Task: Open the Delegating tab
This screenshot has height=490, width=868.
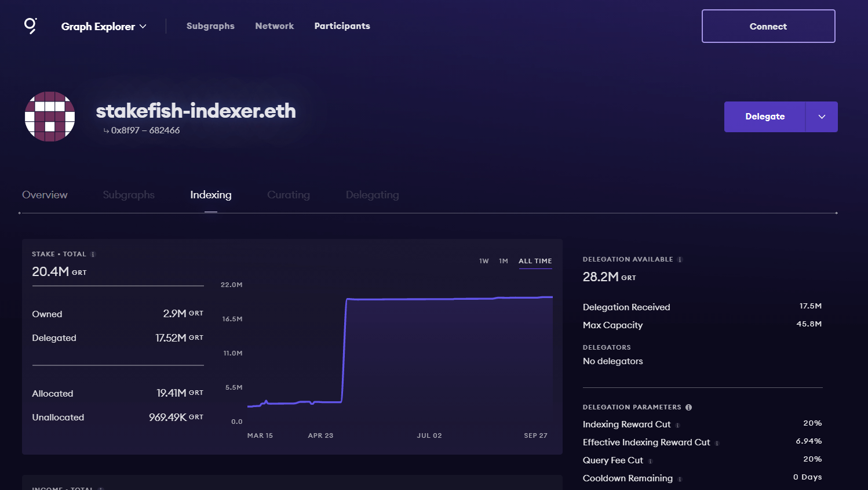Action: point(372,195)
